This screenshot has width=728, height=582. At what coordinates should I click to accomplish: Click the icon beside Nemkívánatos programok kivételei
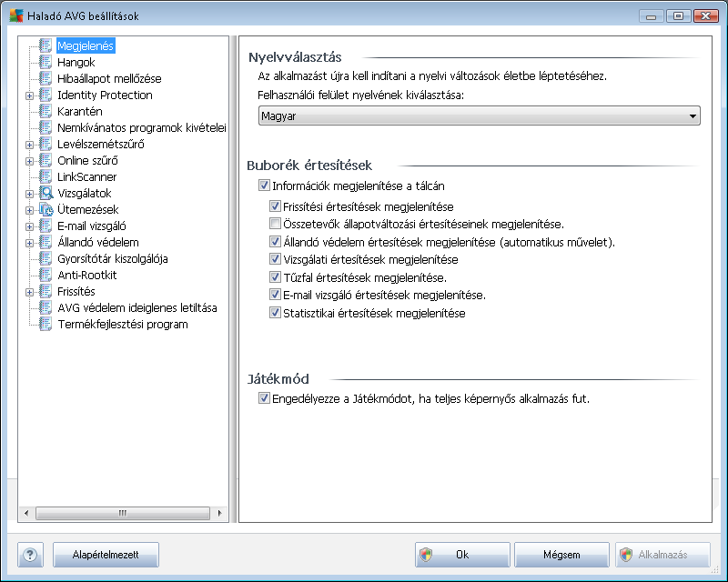coord(45,127)
